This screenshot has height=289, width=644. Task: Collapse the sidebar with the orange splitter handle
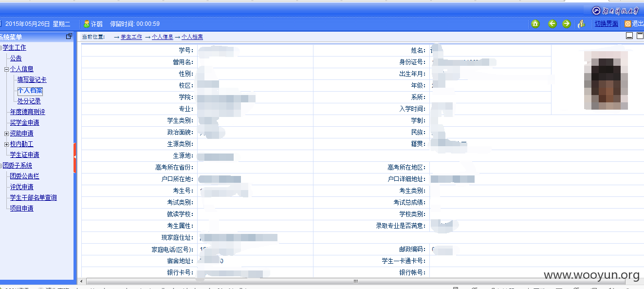[74, 157]
